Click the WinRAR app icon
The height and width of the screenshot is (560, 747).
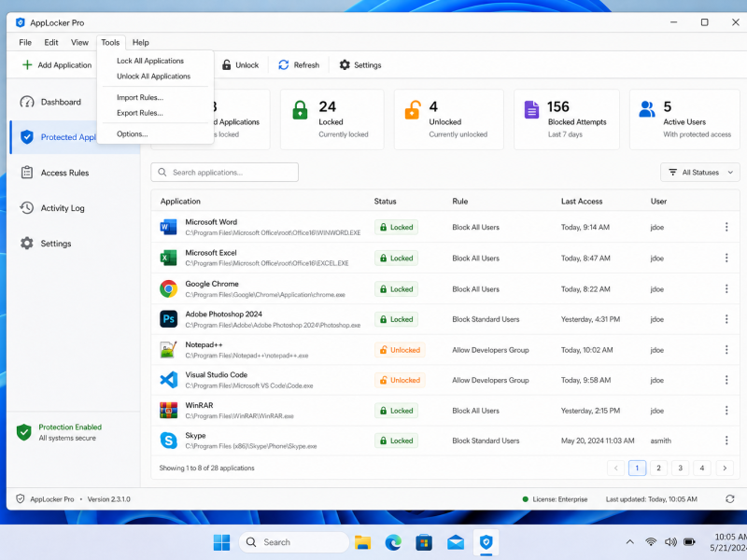click(x=169, y=411)
